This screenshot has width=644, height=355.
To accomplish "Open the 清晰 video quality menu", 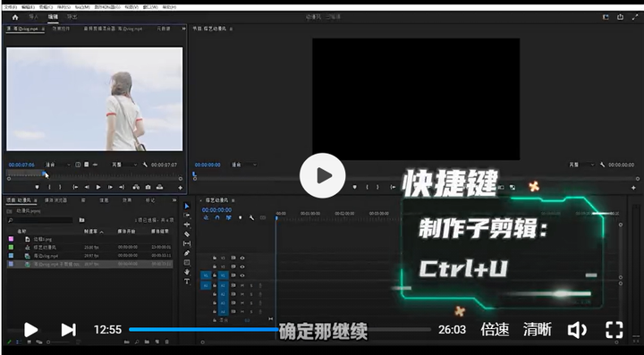I will click(x=538, y=330).
